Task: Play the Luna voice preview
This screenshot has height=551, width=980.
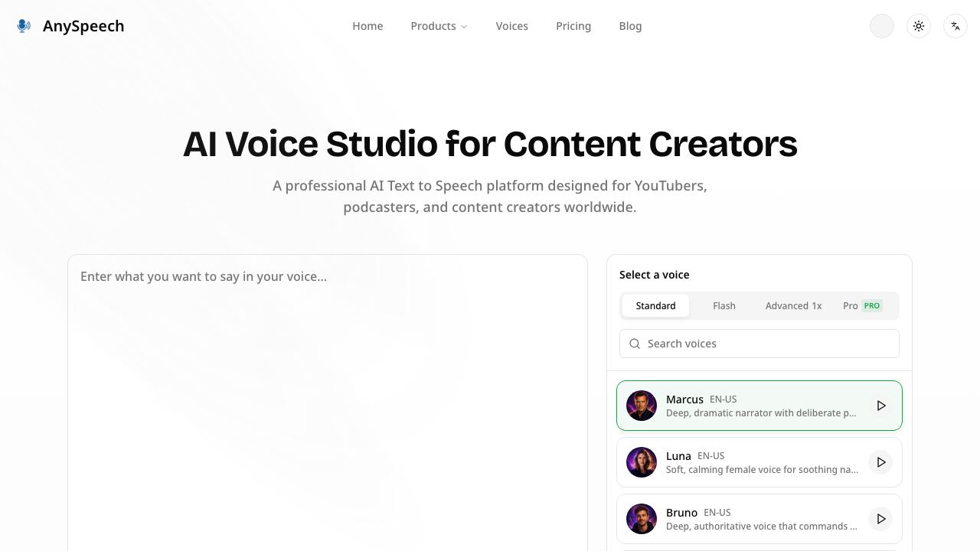Action: pyautogui.click(x=881, y=462)
